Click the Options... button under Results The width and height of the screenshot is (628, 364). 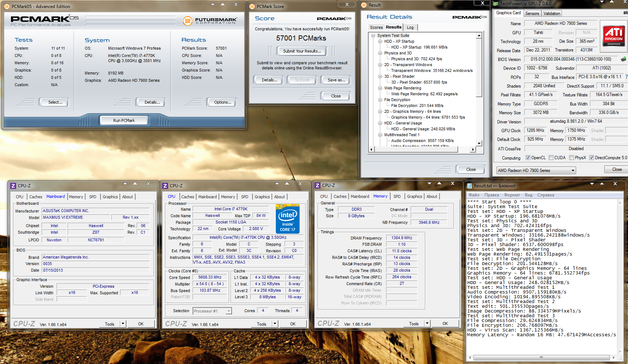coord(222,102)
